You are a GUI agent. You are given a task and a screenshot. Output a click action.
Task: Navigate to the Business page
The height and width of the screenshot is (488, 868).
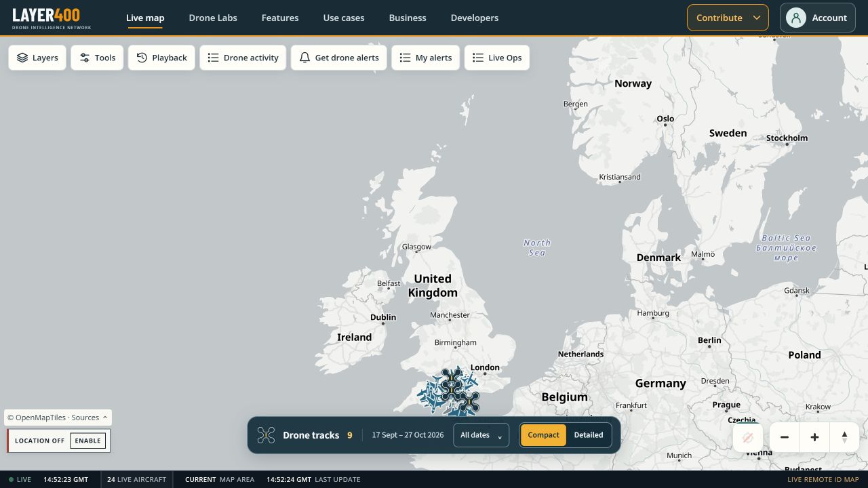[x=408, y=18]
